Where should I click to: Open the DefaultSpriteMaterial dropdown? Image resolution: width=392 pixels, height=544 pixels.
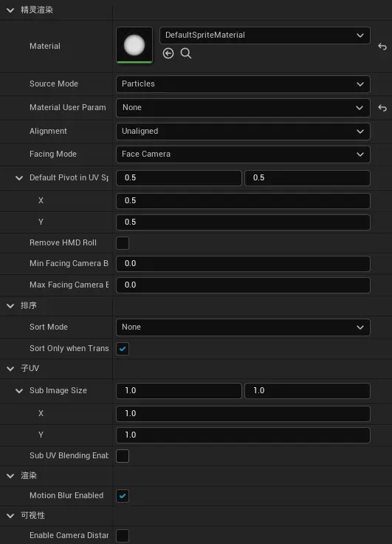(265, 35)
